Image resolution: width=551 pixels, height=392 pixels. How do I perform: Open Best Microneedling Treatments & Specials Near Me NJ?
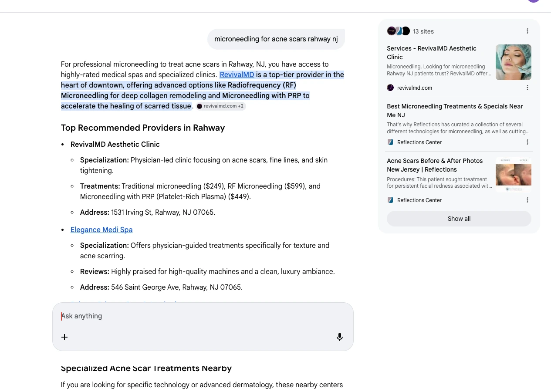click(x=455, y=111)
